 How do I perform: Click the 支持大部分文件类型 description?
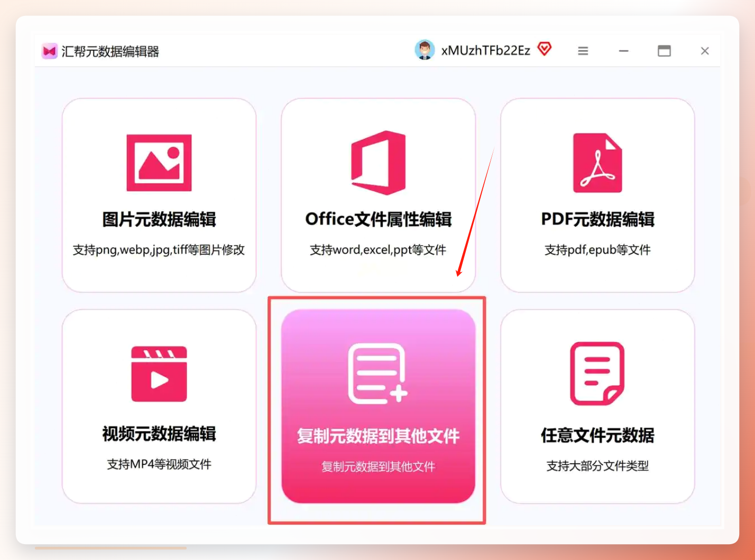click(x=597, y=466)
